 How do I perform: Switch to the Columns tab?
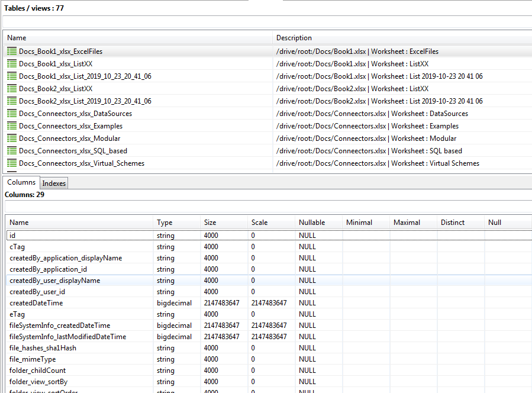pyautogui.click(x=21, y=182)
